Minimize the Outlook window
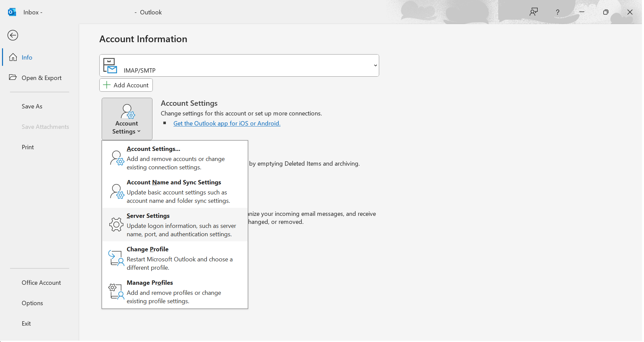Image resolution: width=644 pixels, height=342 pixels. click(x=582, y=12)
